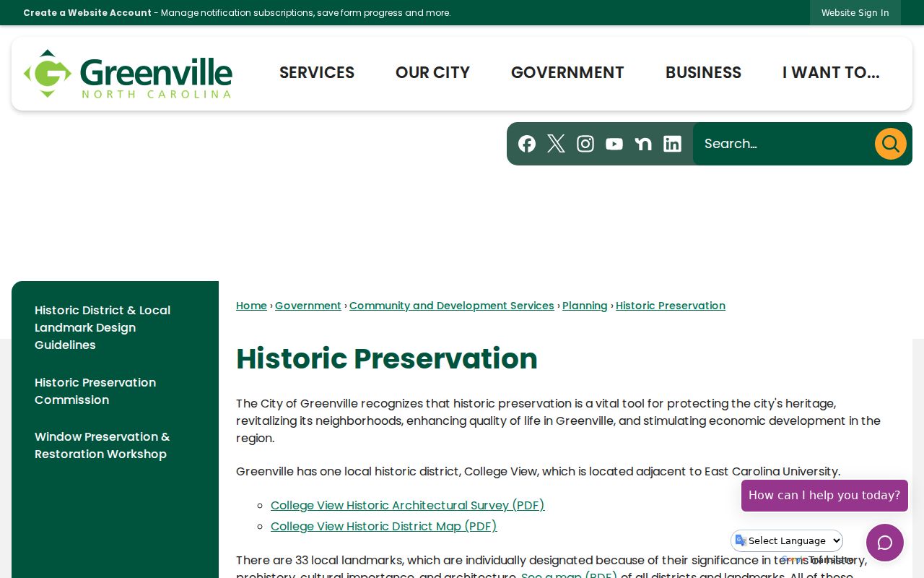
Task: Open the Nextdoor social icon
Action: pyautogui.click(x=643, y=144)
